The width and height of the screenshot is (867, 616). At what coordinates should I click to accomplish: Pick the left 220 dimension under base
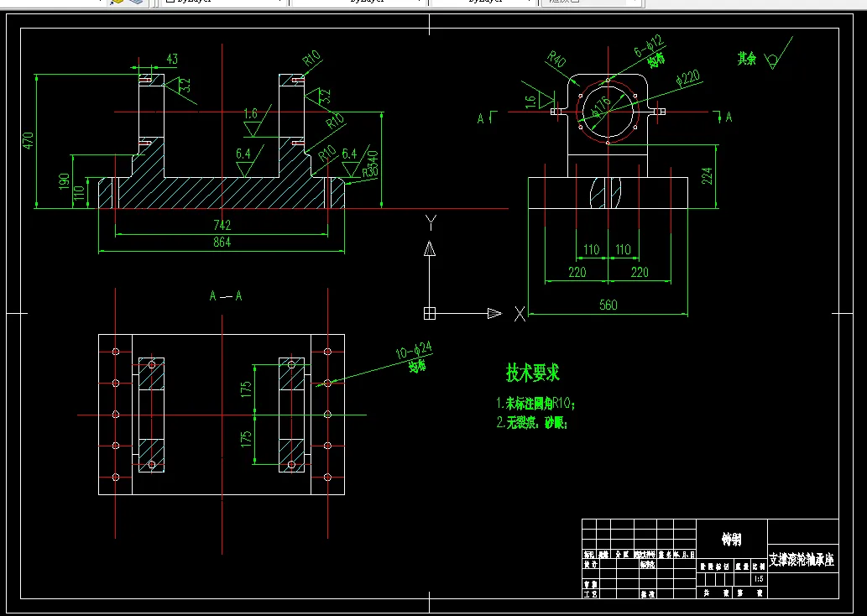[x=577, y=272]
